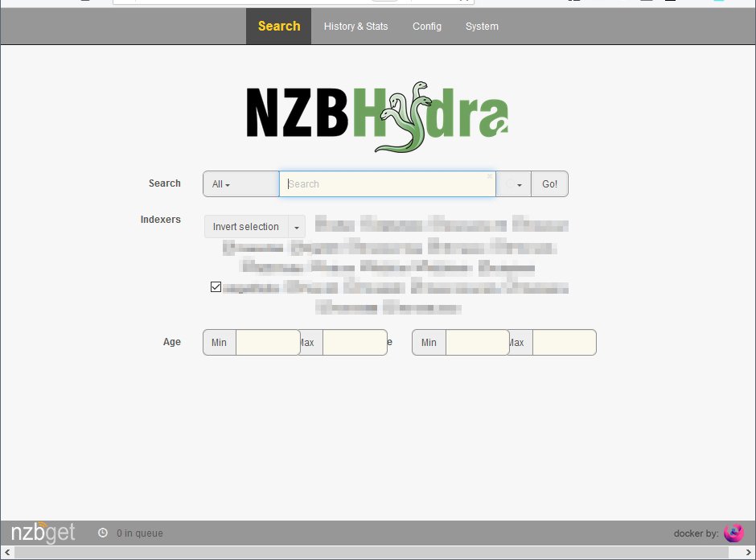Click the clock icon near queue
756x560 pixels.
click(x=103, y=533)
